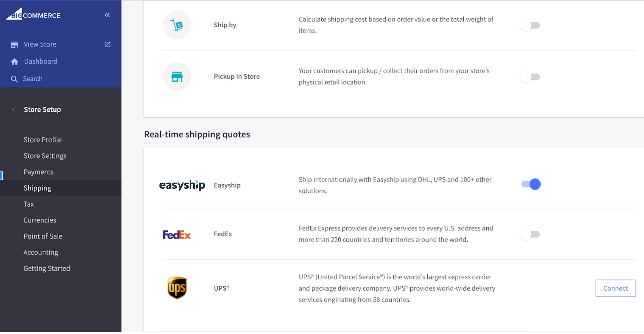The height and width of the screenshot is (334, 644).
Task: Open store via external link icon
Action: tap(108, 44)
